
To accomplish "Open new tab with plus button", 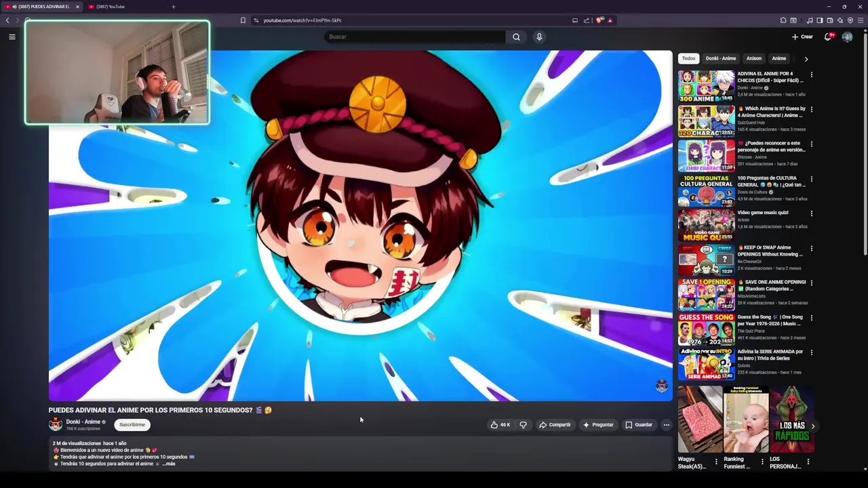I will coord(173,7).
